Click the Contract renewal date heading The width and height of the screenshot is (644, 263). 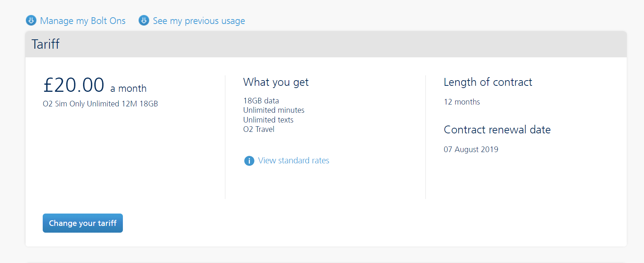click(x=497, y=130)
